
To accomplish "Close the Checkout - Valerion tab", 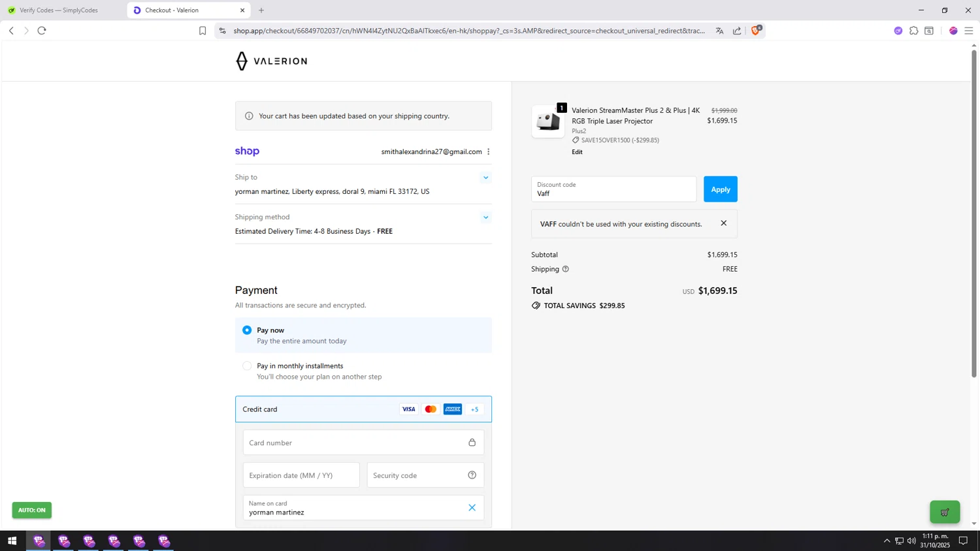I will pos(242,10).
